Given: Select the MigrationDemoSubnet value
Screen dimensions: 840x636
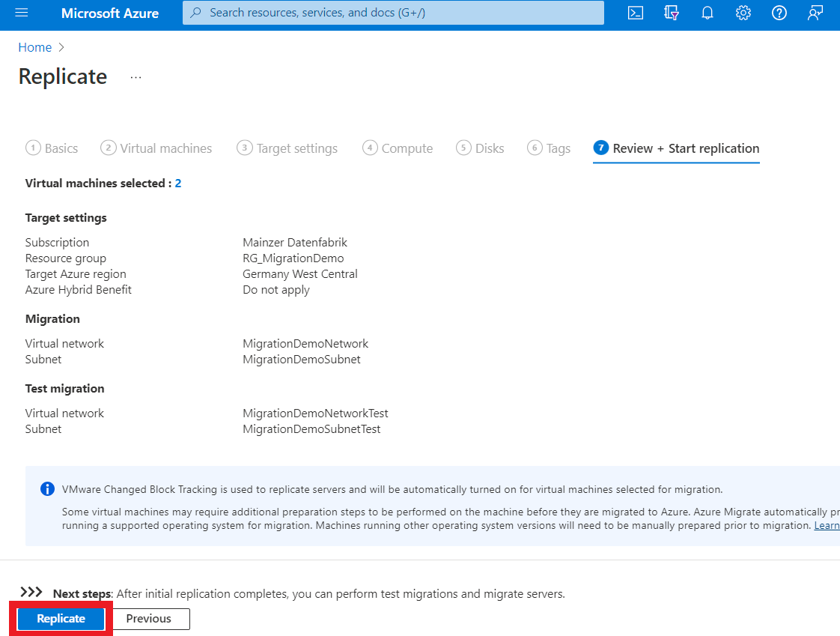Looking at the screenshot, I should pyautogui.click(x=302, y=360).
